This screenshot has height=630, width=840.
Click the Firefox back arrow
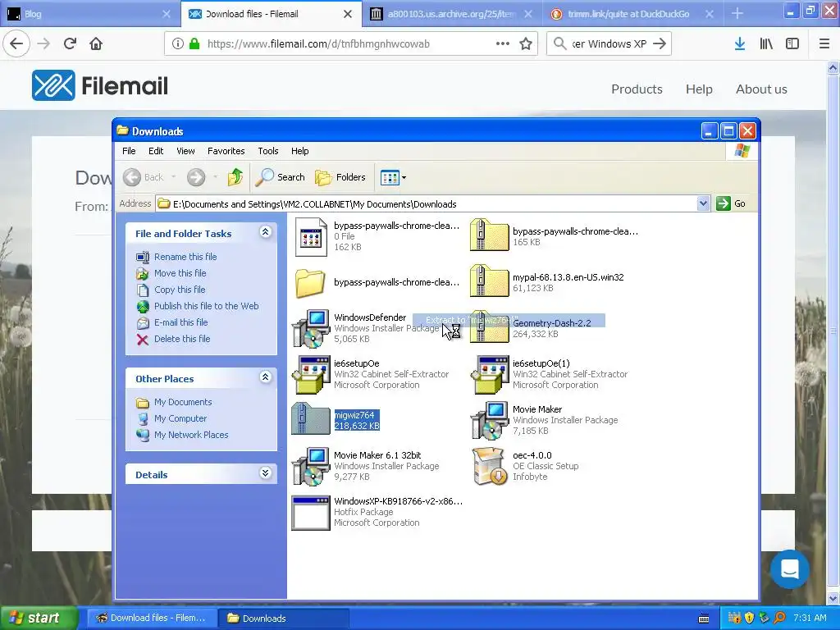[x=16, y=43]
